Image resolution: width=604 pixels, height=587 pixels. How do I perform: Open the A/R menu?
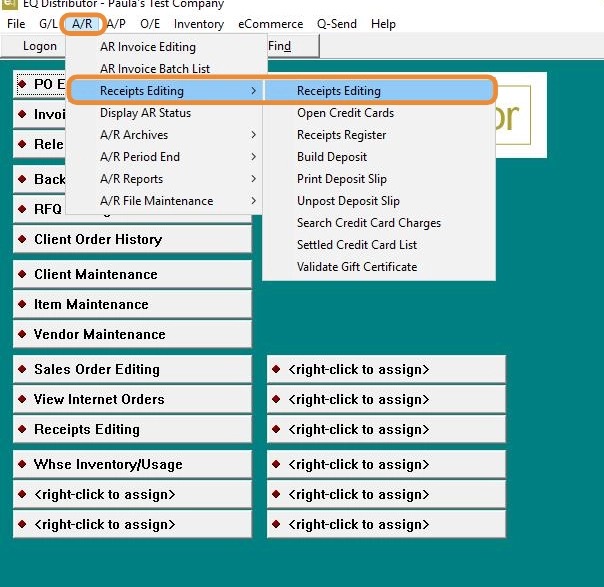82,24
